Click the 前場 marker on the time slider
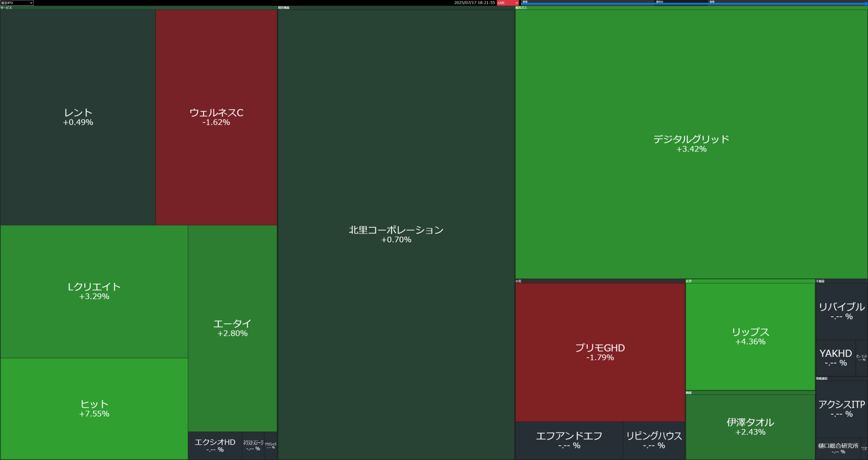This screenshot has width=868, height=460. (525, 2)
